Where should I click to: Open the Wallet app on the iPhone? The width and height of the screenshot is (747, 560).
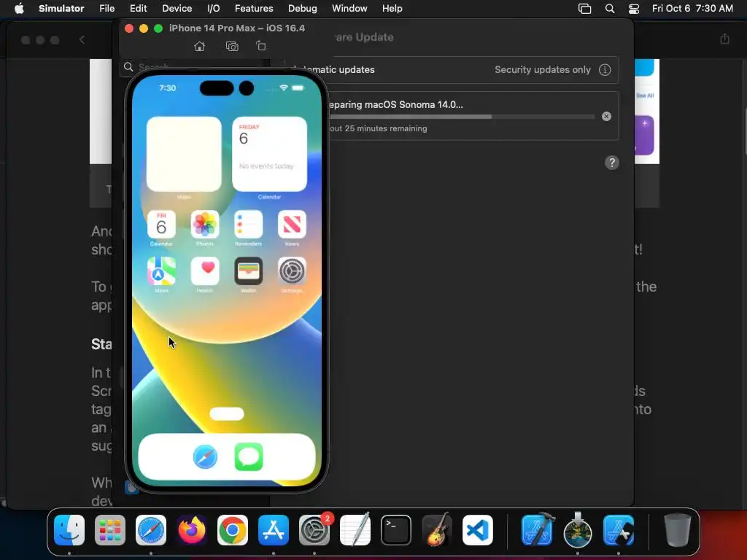248,271
